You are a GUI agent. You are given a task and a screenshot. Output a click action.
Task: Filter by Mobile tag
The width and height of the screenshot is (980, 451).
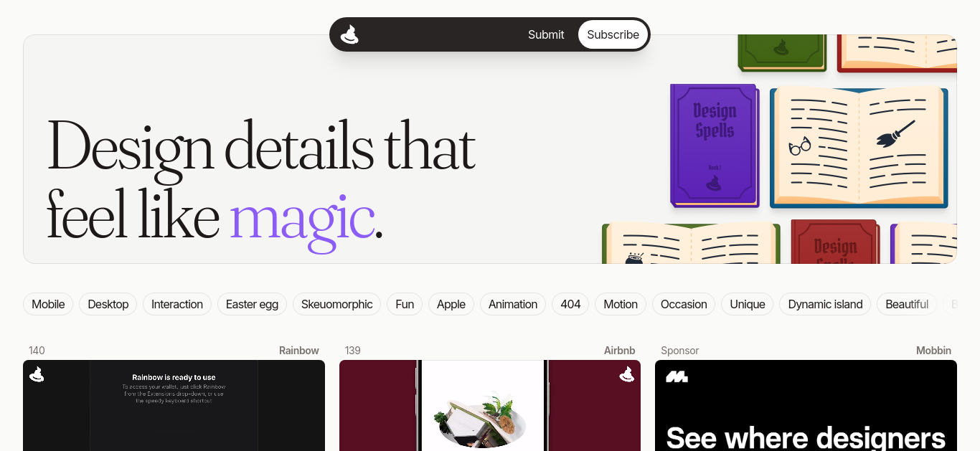coord(48,304)
